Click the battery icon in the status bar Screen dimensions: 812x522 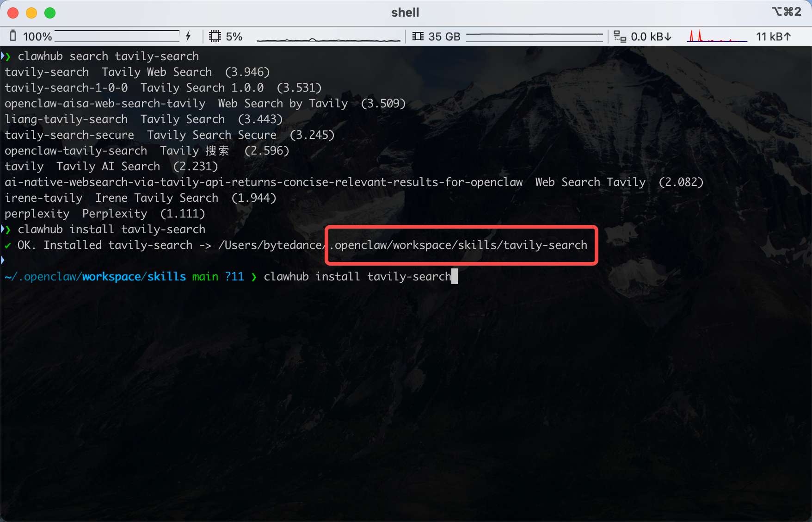[x=12, y=36]
